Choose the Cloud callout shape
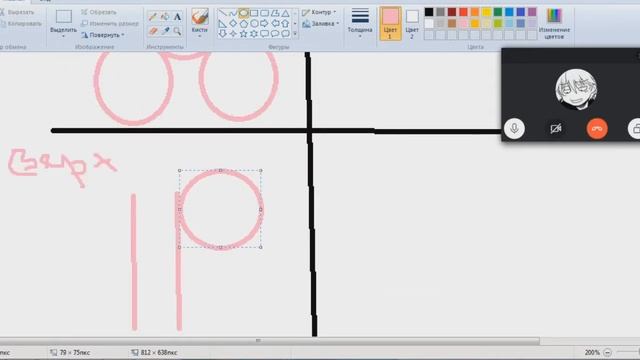This screenshot has height=360, width=640. coord(286,34)
